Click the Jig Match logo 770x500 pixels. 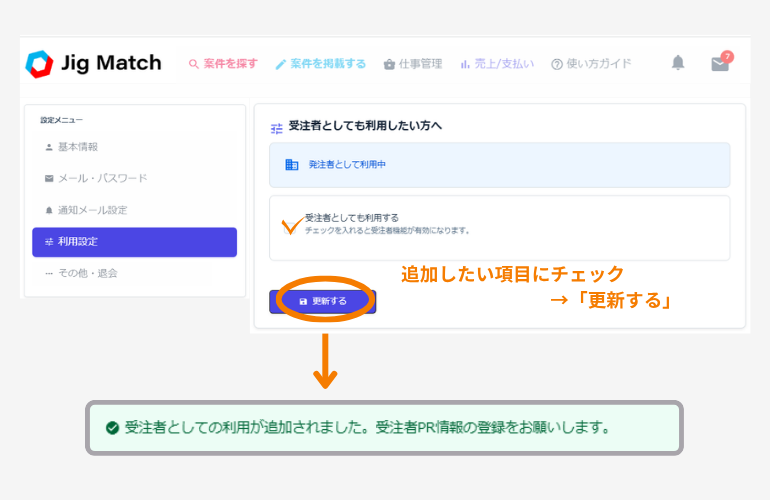pos(93,64)
